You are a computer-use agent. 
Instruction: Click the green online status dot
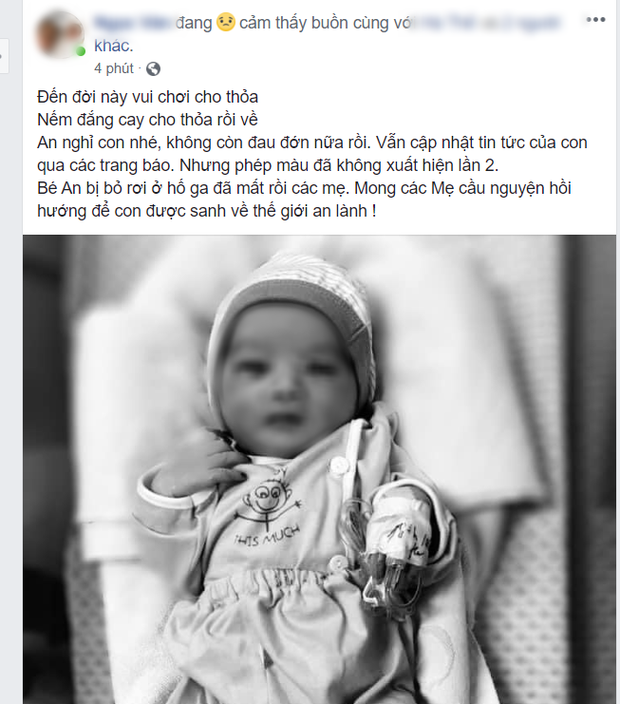coord(81,51)
